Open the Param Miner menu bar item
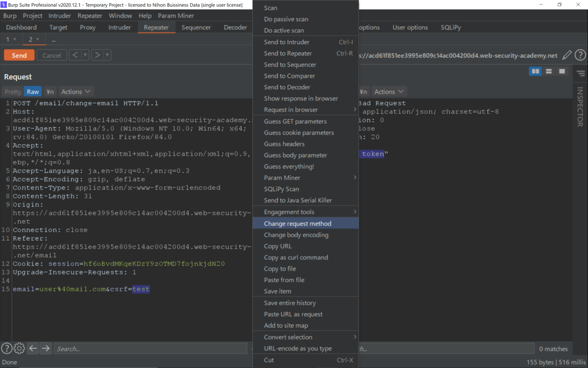 pos(176,16)
